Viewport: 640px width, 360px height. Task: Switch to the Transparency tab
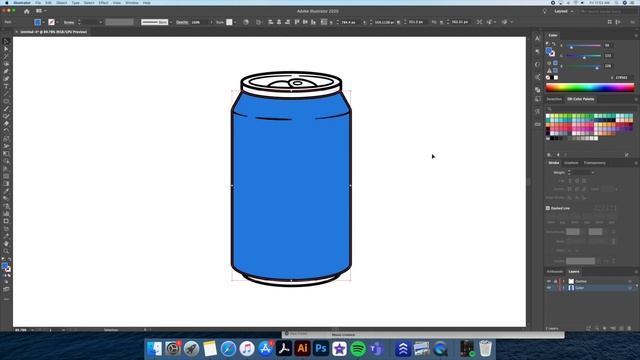(594, 163)
